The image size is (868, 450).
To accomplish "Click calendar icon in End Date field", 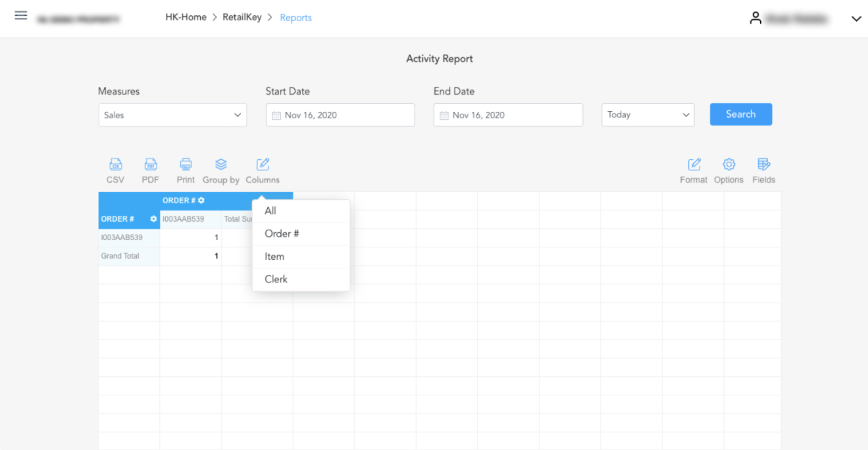I will tap(444, 115).
